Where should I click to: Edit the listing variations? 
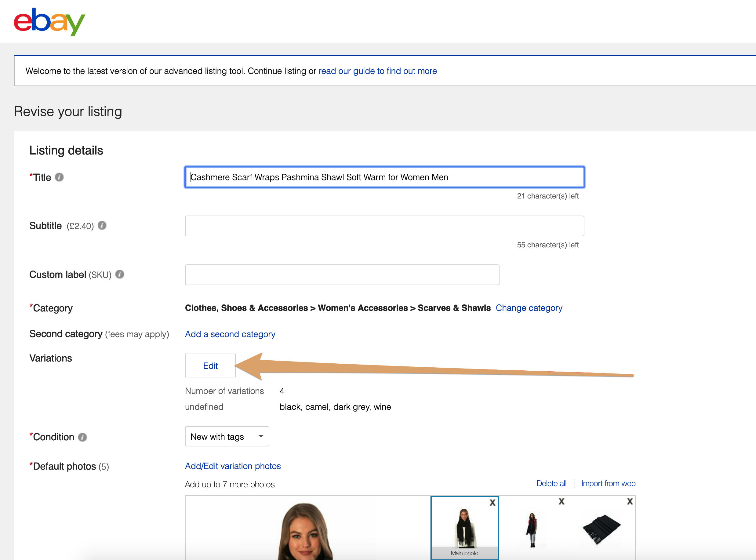(x=210, y=365)
